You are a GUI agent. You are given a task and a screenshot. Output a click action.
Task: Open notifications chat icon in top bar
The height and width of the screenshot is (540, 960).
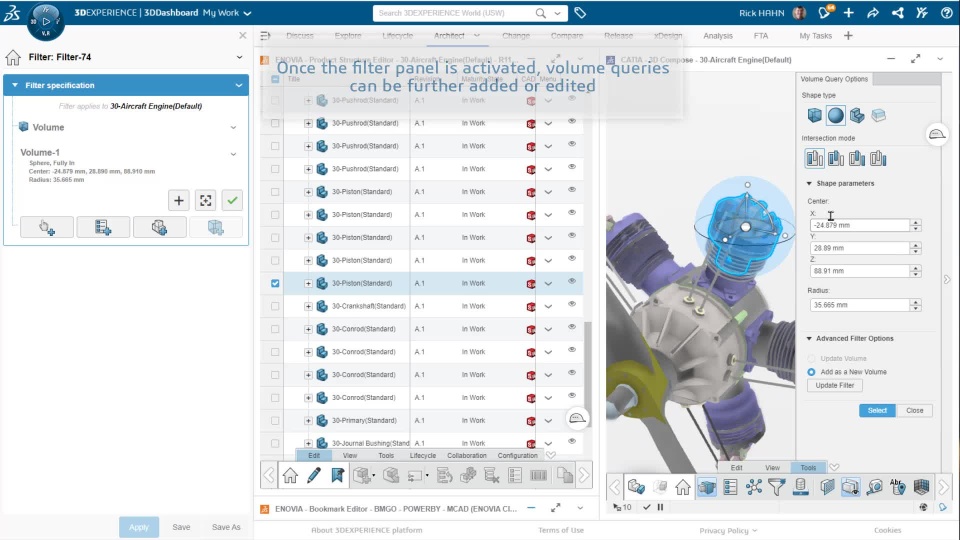point(825,13)
